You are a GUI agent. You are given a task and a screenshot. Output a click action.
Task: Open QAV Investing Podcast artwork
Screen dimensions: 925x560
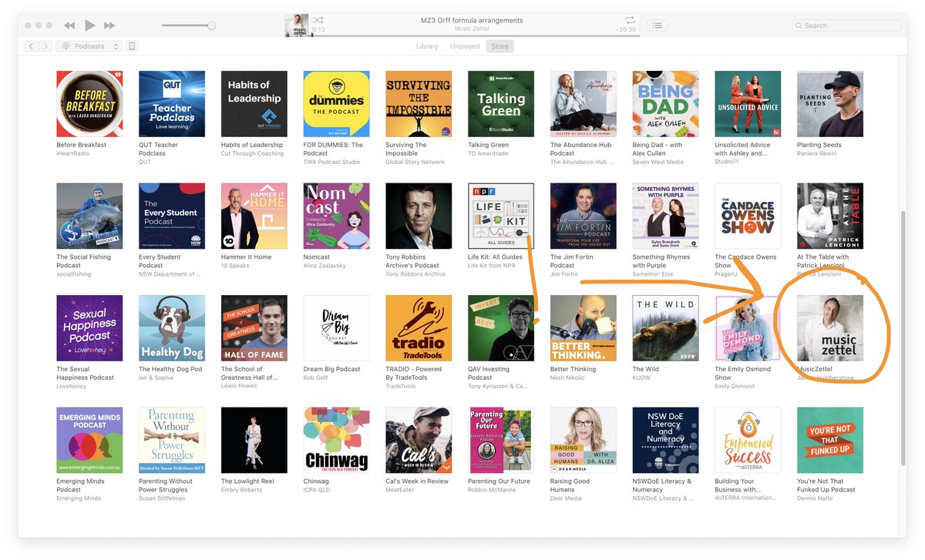coord(501,328)
